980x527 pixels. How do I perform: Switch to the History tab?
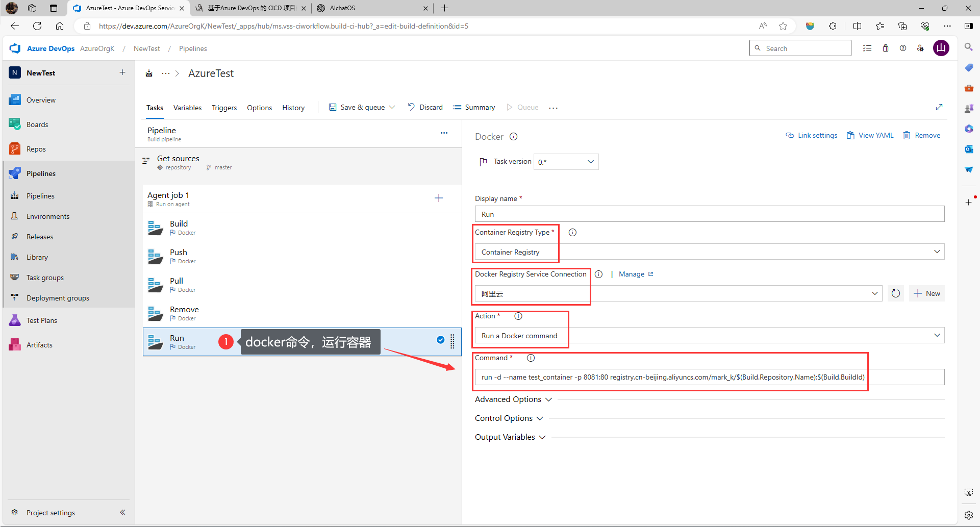click(293, 108)
